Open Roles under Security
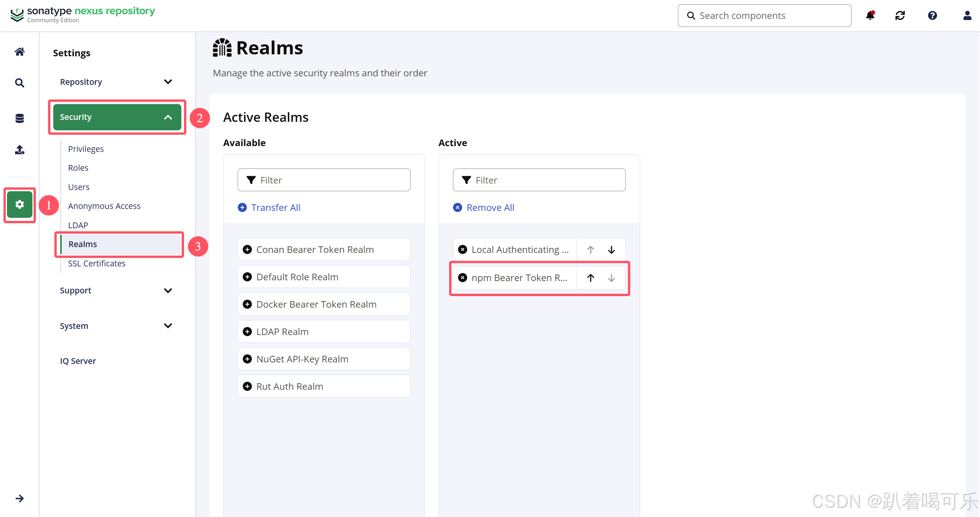This screenshot has height=517, width=980. point(78,168)
